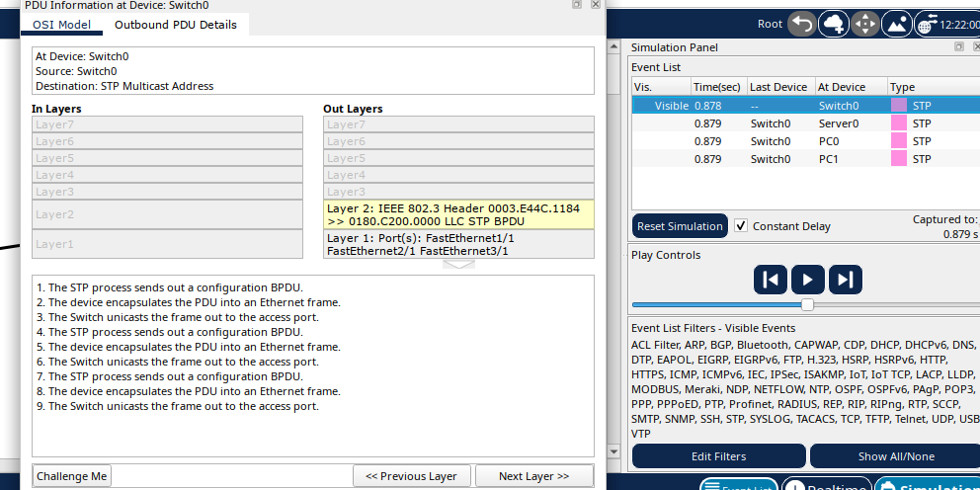Viewport: 980px width, 490px height.
Task: Toggle the Event List button
Action: pos(739,484)
